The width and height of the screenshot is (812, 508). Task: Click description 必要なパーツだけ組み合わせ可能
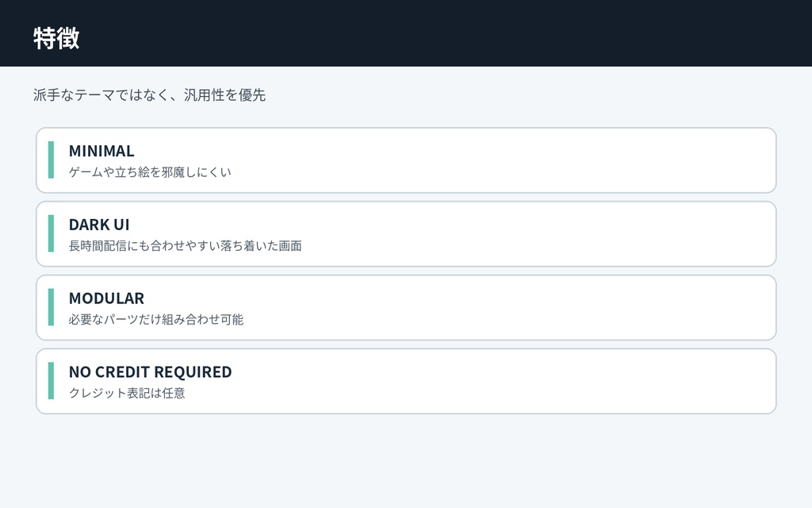(156, 319)
